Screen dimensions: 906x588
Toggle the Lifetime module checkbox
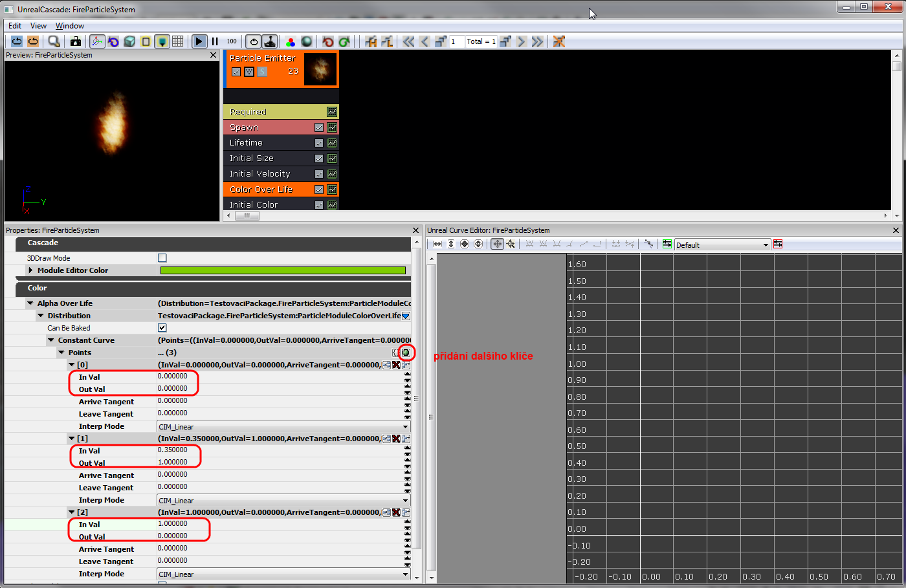pos(319,143)
